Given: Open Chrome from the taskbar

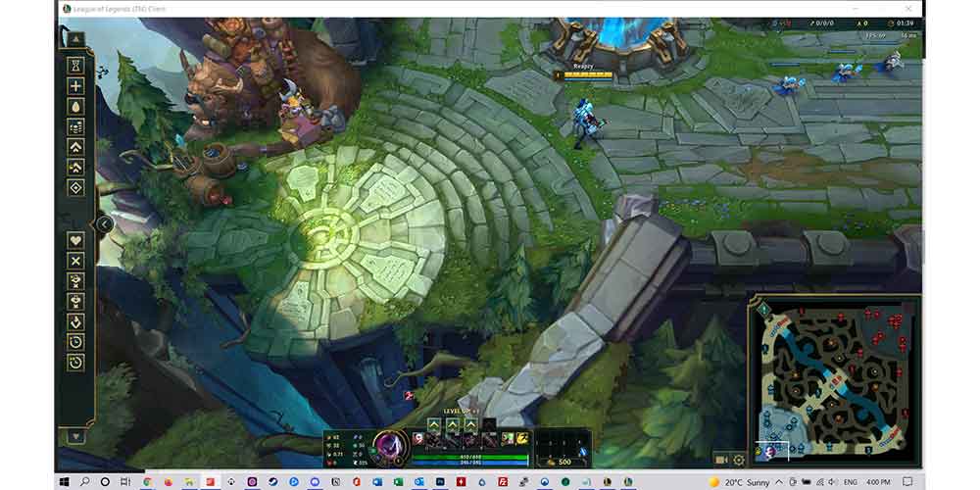Looking at the screenshot, I should pos(148,482).
